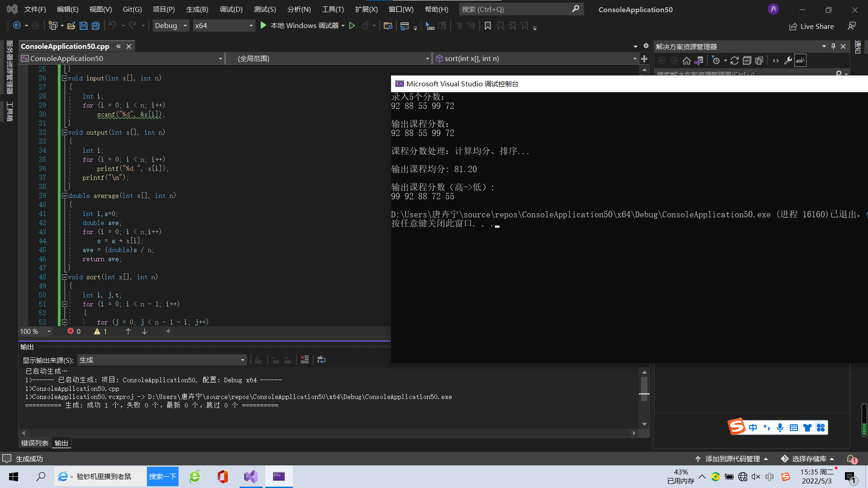868x488 pixels.
Task: Open the Debug configuration dropdown
Action: point(170,26)
